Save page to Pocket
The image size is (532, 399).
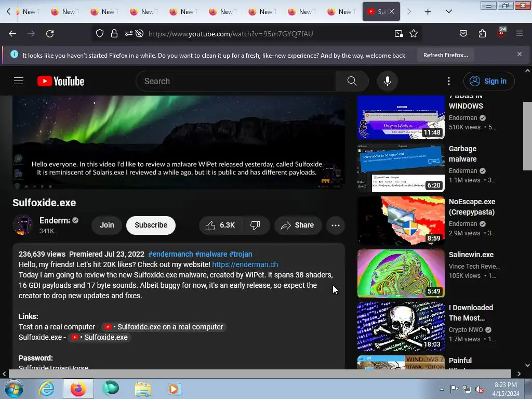click(x=463, y=34)
